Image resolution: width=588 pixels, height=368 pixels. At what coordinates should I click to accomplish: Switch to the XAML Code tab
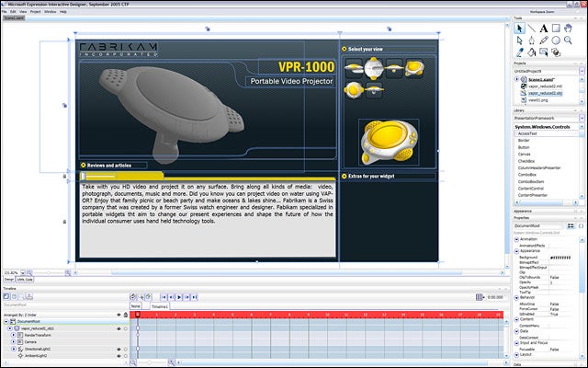[x=25, y=280]
